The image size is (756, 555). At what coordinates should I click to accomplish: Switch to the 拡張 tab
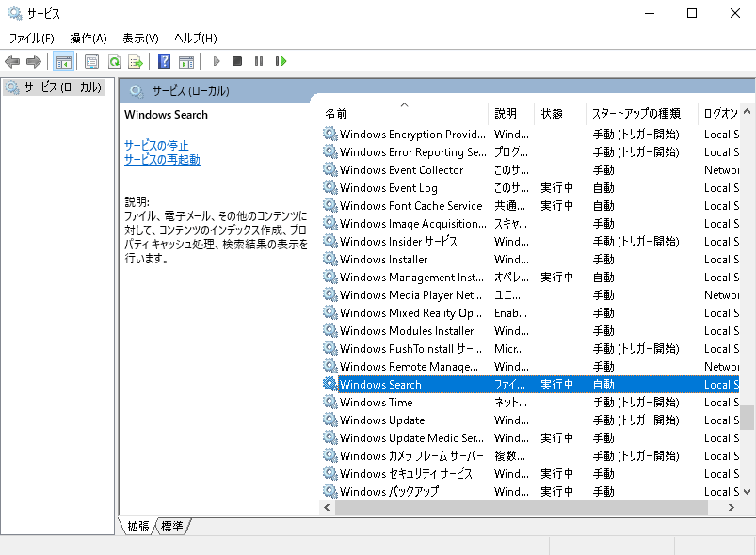point(139,527)
